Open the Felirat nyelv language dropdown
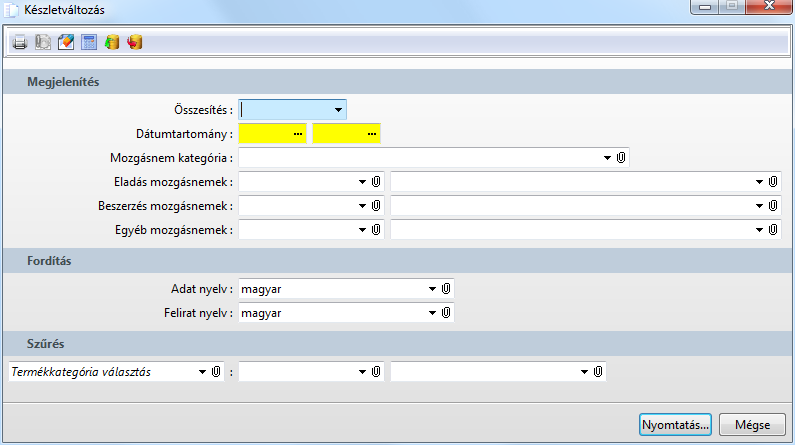795x445 pixels. click(432, 313)
